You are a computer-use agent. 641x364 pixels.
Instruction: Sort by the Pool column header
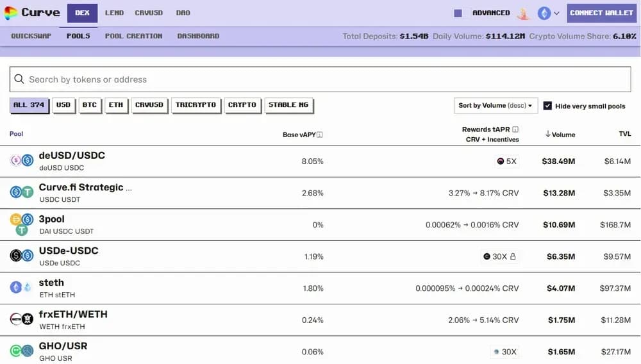coord(17,133)
